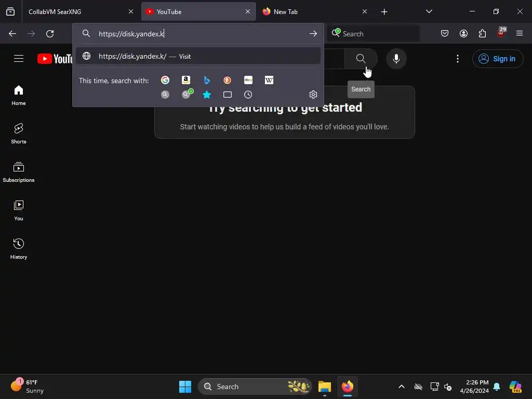Open Home in the YouTube sidebar
Viewport: 532px width, 399px height.
(19, 96)
